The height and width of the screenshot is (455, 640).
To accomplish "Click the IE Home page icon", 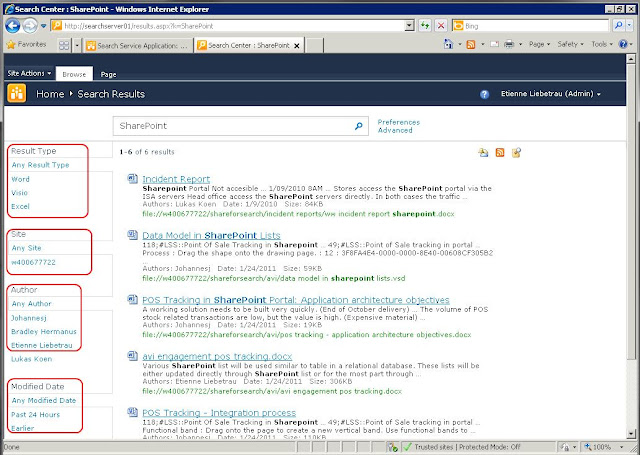I will (x=448, y=44).
